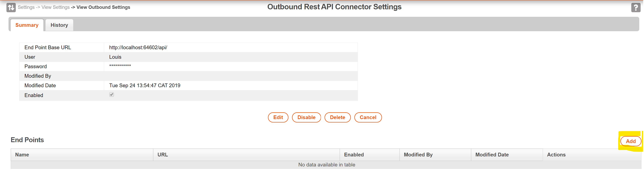Open help via the question mark icon
Viewport: 644px width, 170px height.
[x=636, y=7]
